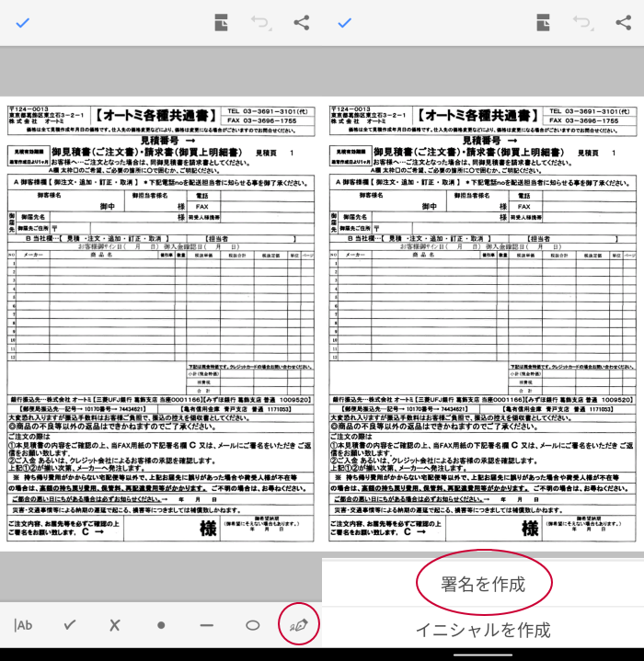The image size is (644, 661).
Task: Open the page layout icon in left screen toolbar
Action: [221, 23]
